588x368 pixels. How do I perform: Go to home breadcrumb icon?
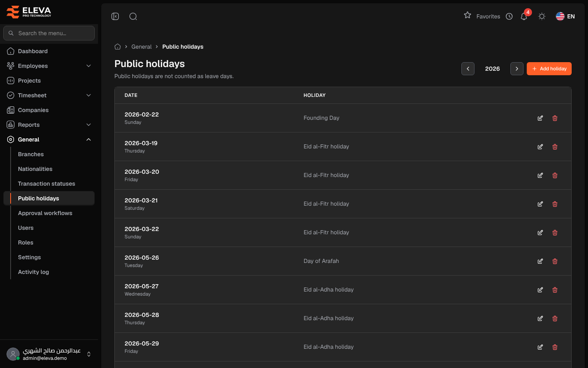pos(118,47)
